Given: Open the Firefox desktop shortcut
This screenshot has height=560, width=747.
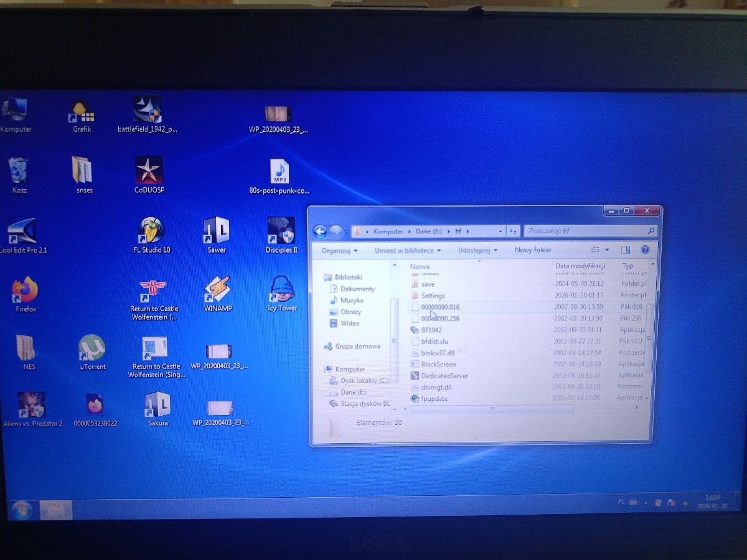Looking at the screenshot, I should [x=26, y=291].
